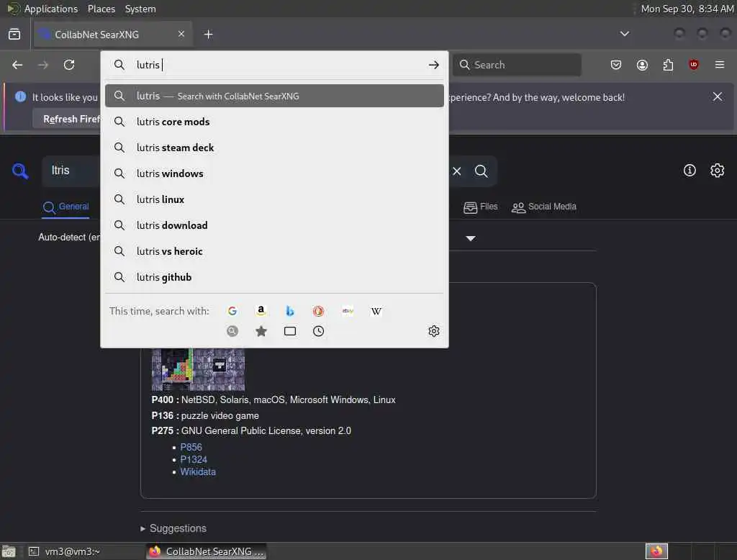Open the Wikidata link

(198, 471)
